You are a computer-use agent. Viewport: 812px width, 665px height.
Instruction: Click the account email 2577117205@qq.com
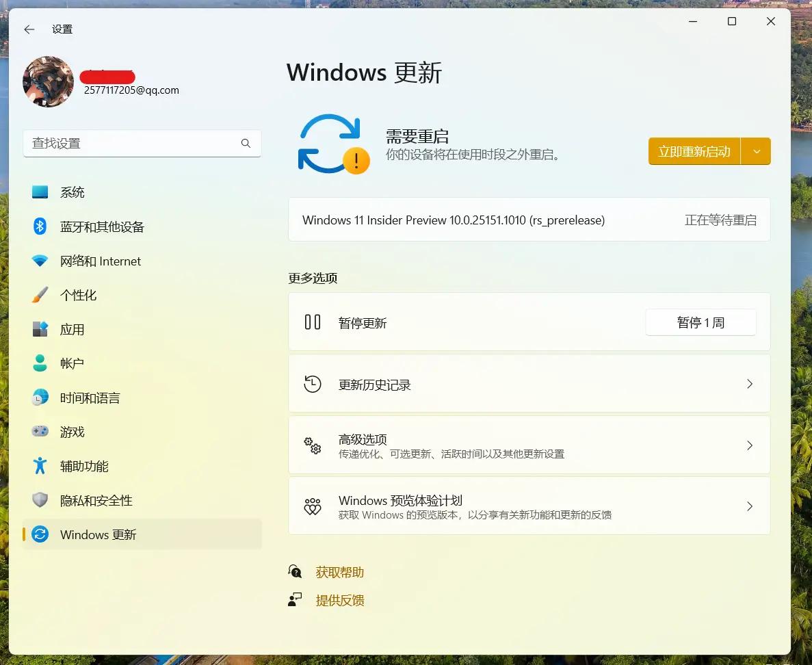131,90
